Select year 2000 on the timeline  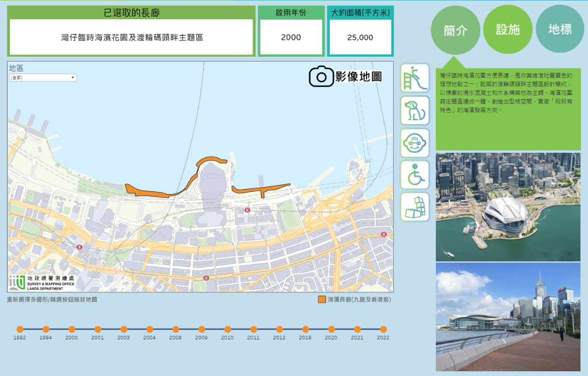click(x=72, y=329)
